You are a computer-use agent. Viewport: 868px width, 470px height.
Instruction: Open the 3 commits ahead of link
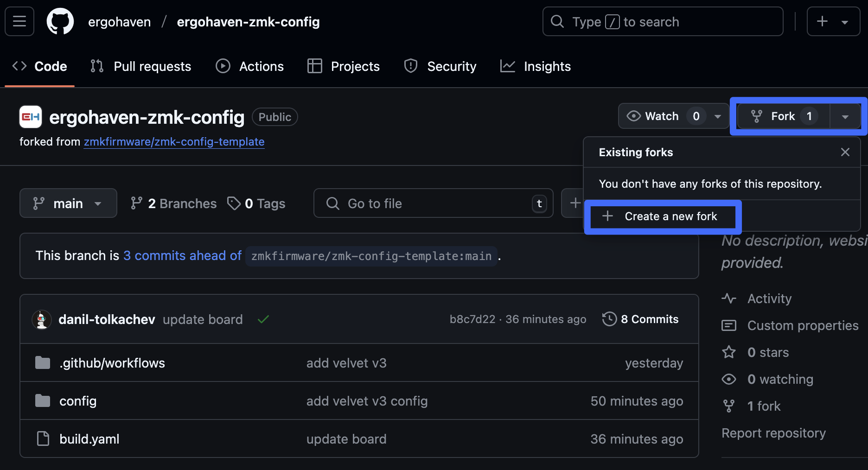click(182, 255)
